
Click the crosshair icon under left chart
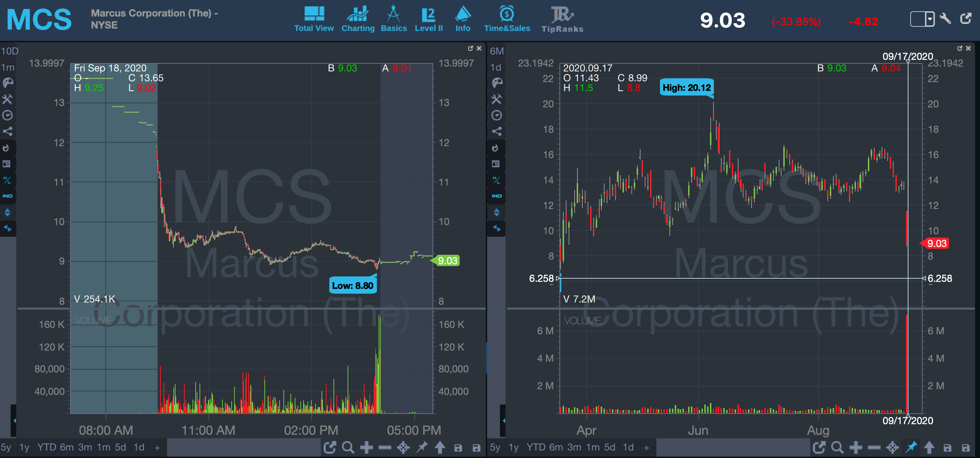[x=403, y=447]
